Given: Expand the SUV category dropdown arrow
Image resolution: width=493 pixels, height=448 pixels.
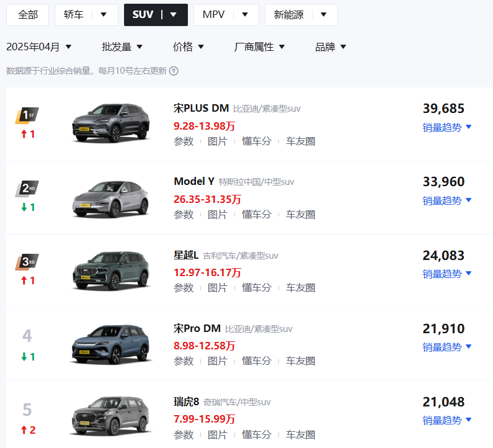Looking at the screenshot, I should point(173,14).
